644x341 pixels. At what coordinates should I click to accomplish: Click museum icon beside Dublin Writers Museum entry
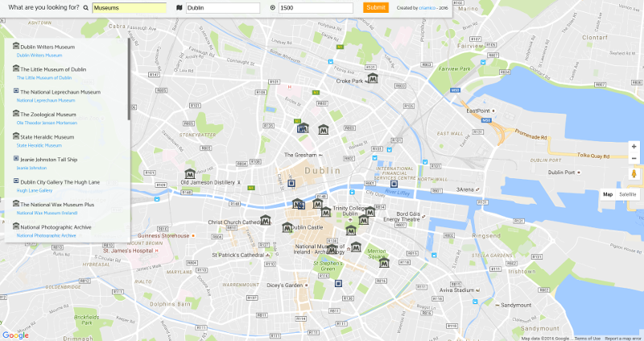pos(16,46)
